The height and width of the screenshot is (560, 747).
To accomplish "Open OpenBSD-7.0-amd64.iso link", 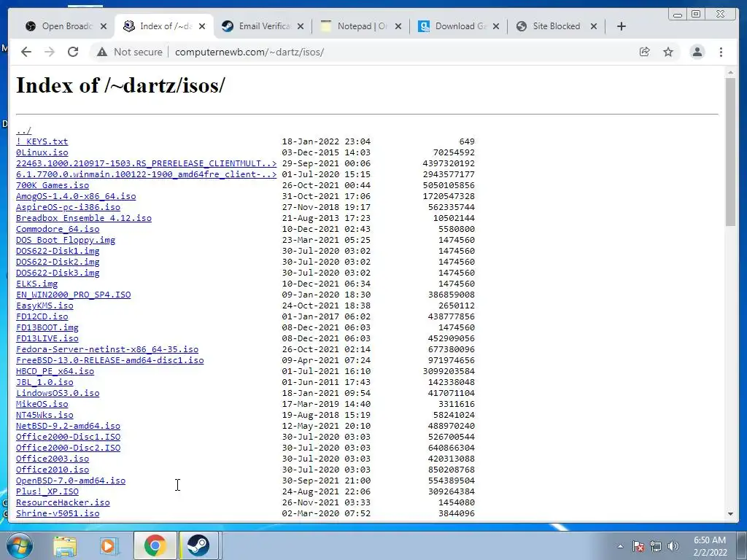I will pyautogui.click(x=71, y=481).
